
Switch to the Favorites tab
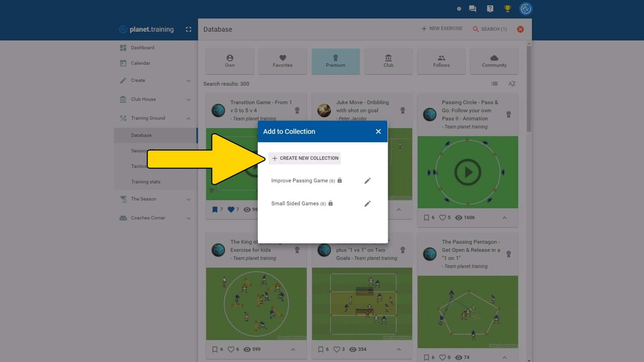283,61
